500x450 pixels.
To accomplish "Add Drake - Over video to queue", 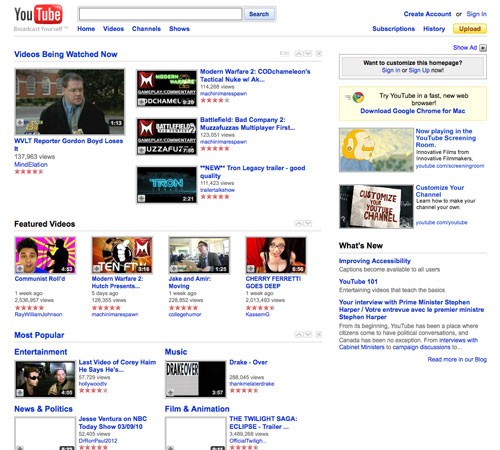I will click(171, 393).
